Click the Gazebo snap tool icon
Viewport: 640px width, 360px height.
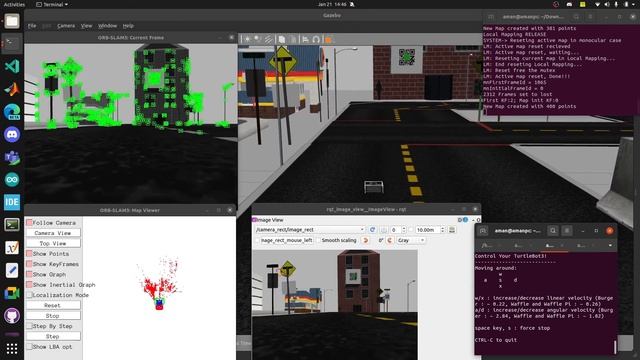(x=316, y=39)
